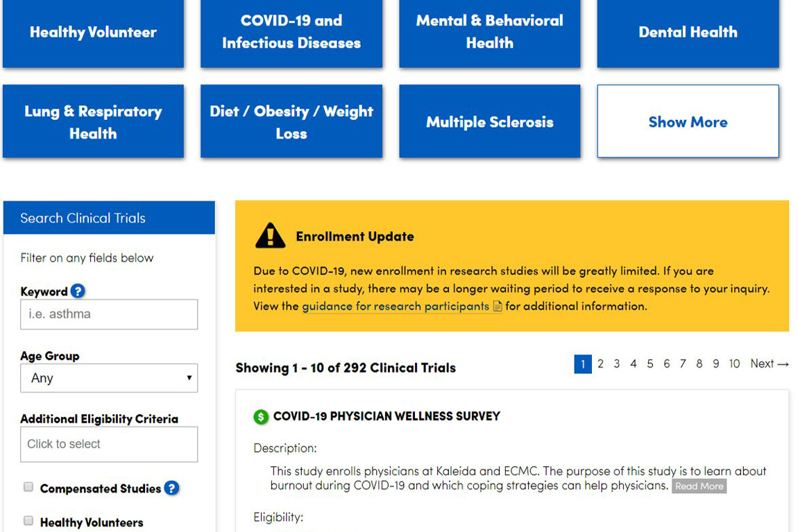The image size is (798, 532).
Task: Go to results page 2
Action: tap(600, 364)
